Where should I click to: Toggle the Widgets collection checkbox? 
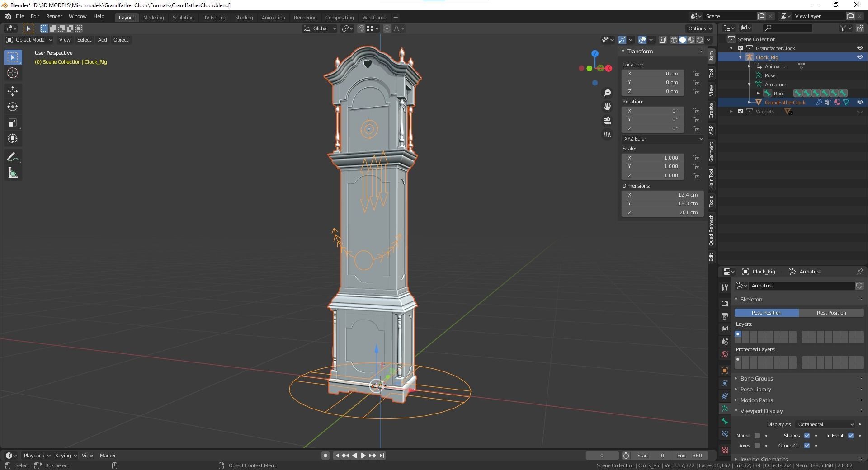pyautogui.click(x=741, y=111)
